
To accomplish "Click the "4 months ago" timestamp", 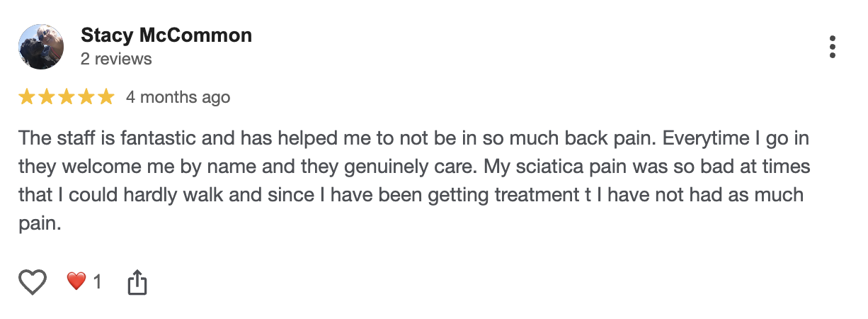I will pyautogui.click(x=178, y=97).
